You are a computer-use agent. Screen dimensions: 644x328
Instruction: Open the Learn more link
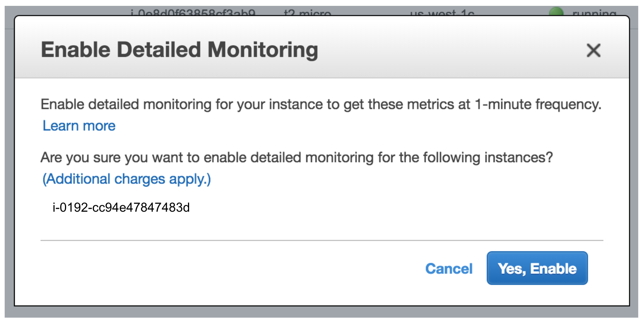pyautogui.click(x=79, y=126)
